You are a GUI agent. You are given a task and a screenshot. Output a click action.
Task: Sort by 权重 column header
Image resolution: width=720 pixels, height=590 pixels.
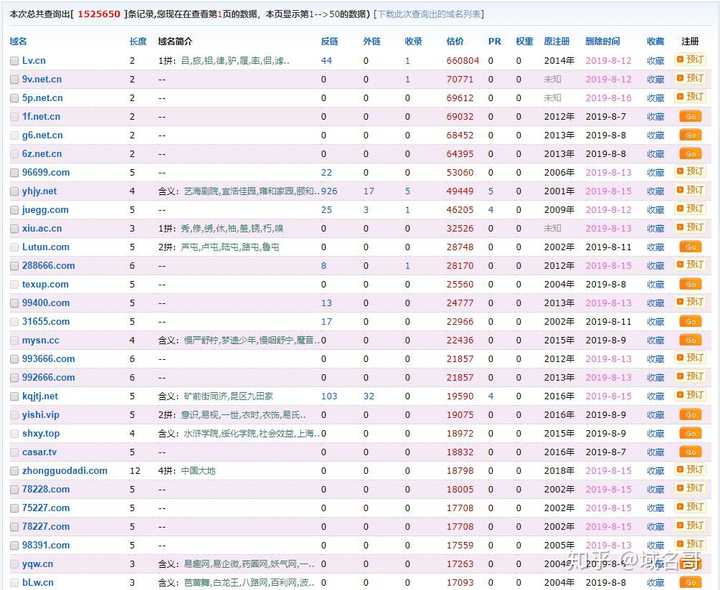point(524,41)
